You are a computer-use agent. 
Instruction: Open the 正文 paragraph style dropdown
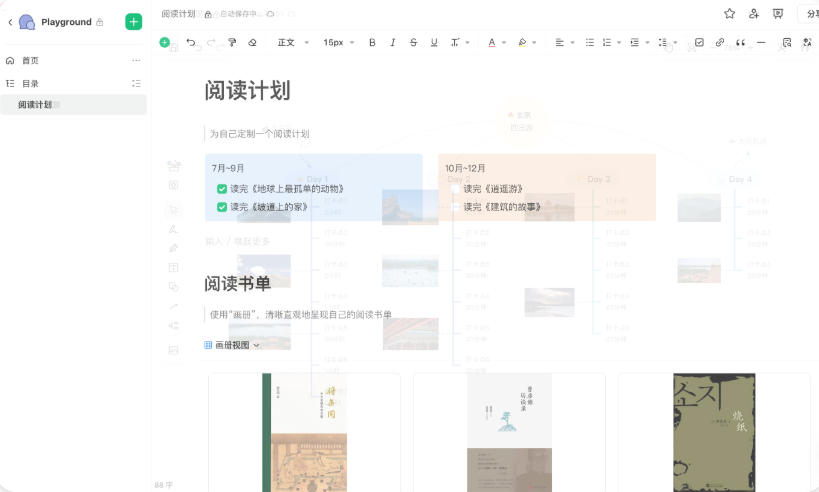[x=292, y=43]
